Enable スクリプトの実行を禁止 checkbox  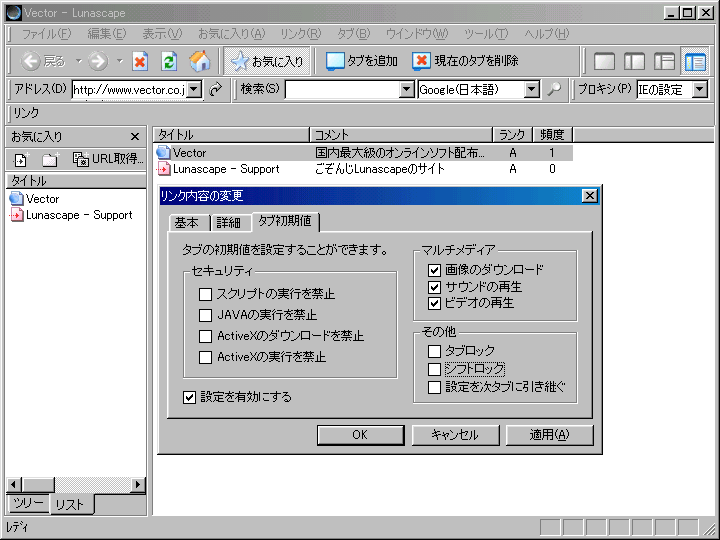click(205, 294)
